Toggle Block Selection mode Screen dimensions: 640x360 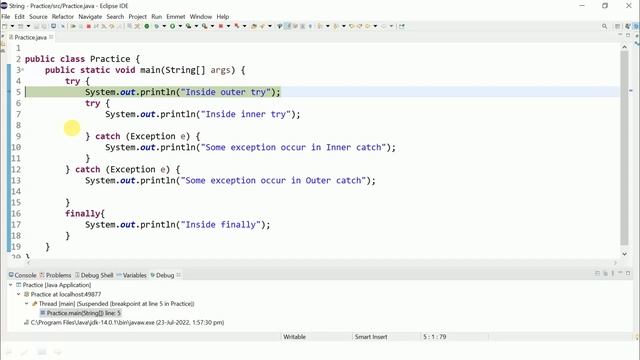(302, 26)
